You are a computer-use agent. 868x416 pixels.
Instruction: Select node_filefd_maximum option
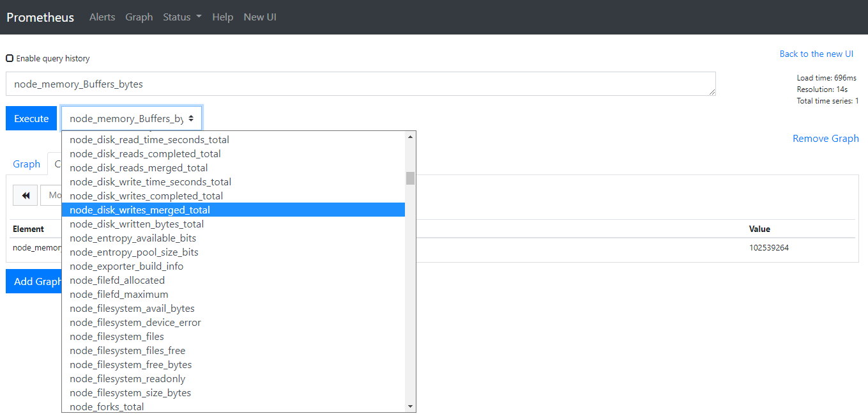point(233,294)
